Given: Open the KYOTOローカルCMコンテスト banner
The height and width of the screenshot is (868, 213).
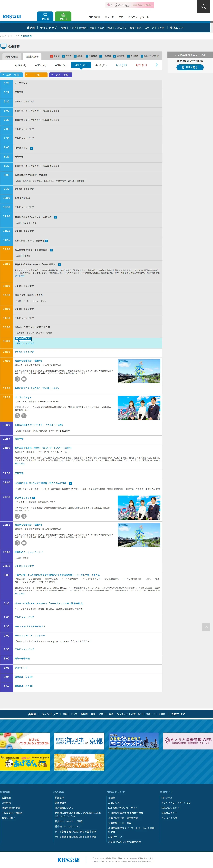Looking at the screenshot, I should (x=79, y=762).
